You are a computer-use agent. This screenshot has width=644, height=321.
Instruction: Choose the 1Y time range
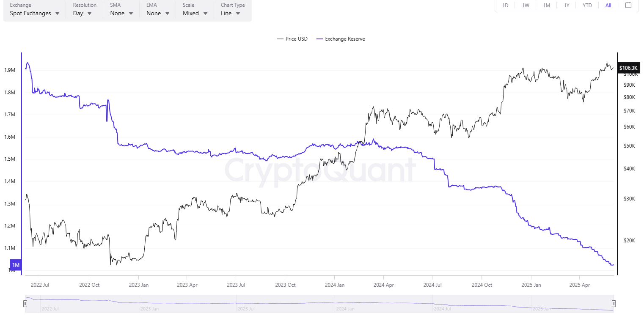pyautogui.click(x=566, y=5)
